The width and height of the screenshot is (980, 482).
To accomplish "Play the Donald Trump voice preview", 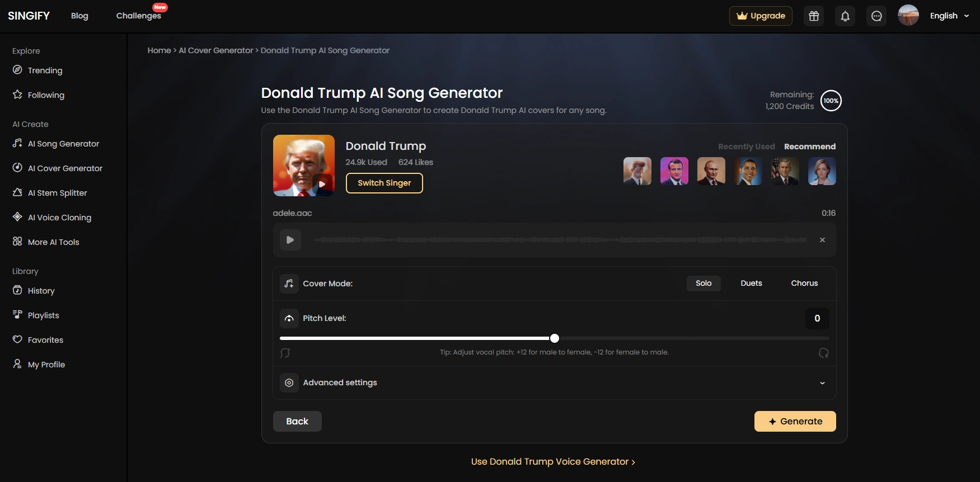I will click(322, 184).
